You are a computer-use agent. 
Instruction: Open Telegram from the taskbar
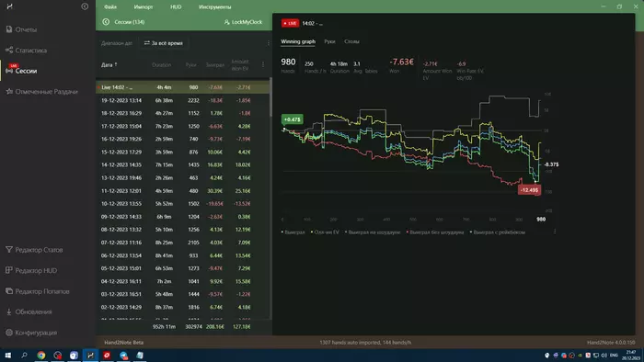tap(123, 356)
